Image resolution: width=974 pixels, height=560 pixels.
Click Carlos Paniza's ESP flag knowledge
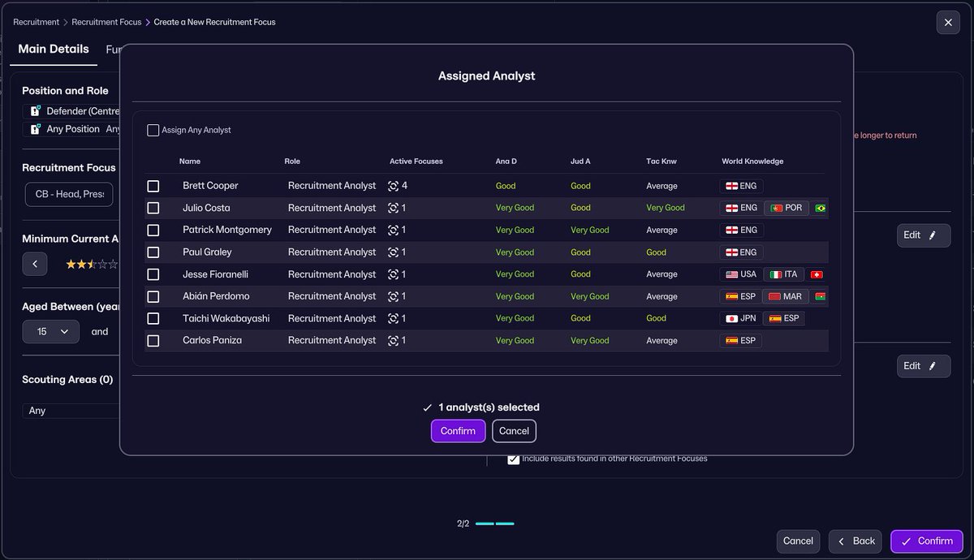pos(740,341)
